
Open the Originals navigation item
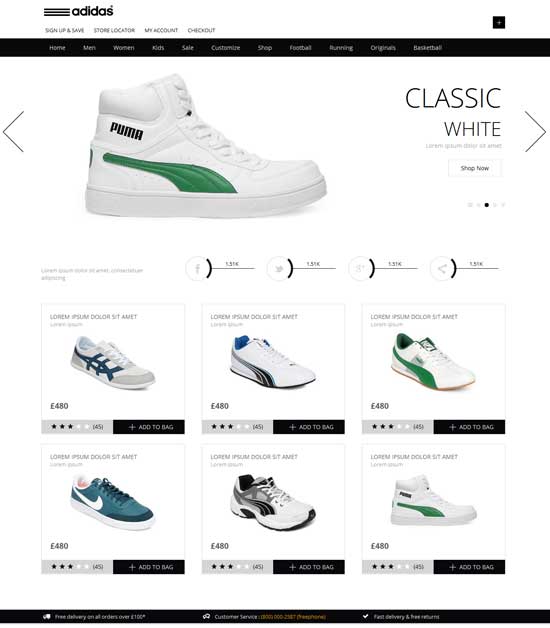pos(383,48)
